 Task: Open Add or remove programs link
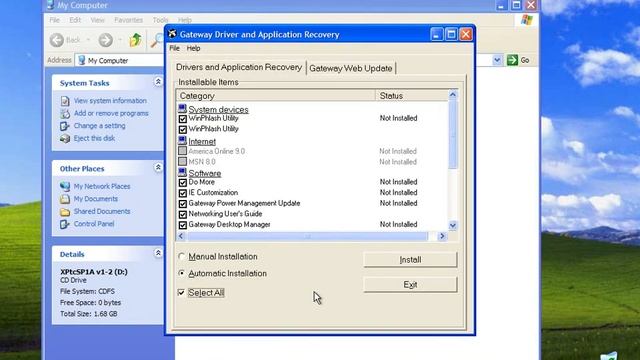point(111,113)
